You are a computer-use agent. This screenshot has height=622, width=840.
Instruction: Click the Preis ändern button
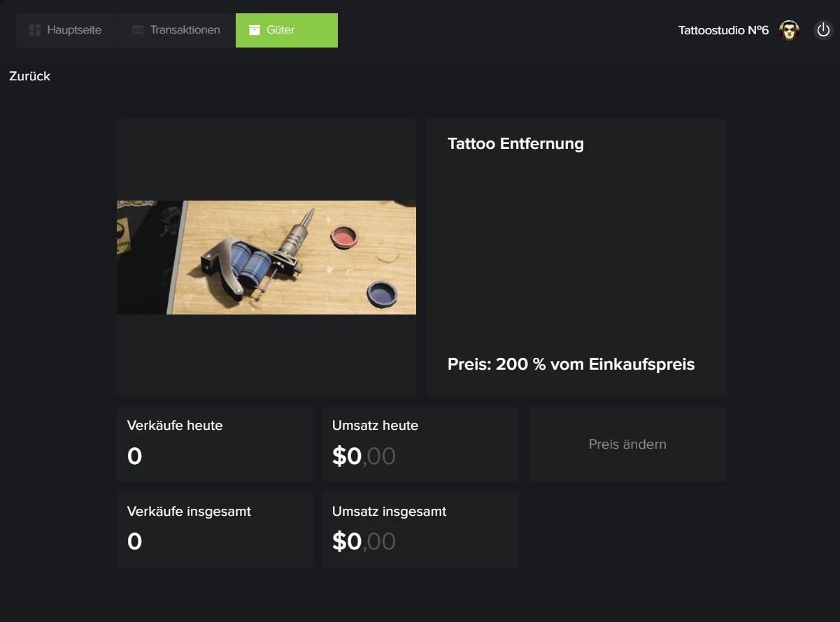click(627, 444)
